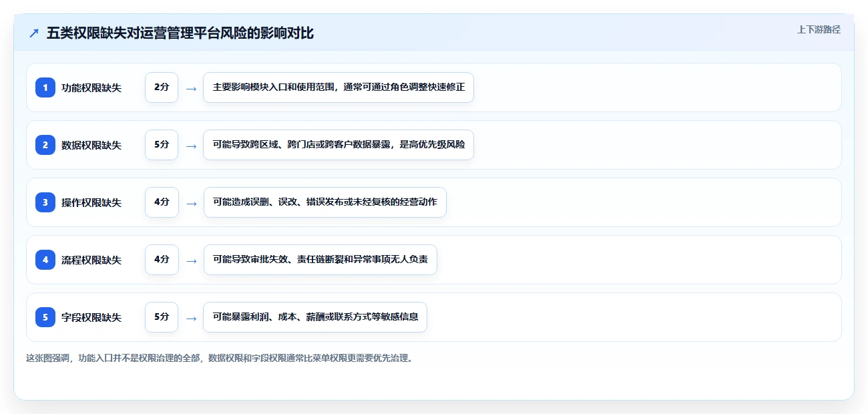The height and width of the screenshot is (414, 868).
Task: Click the number 2 badge
Action: 45,145
